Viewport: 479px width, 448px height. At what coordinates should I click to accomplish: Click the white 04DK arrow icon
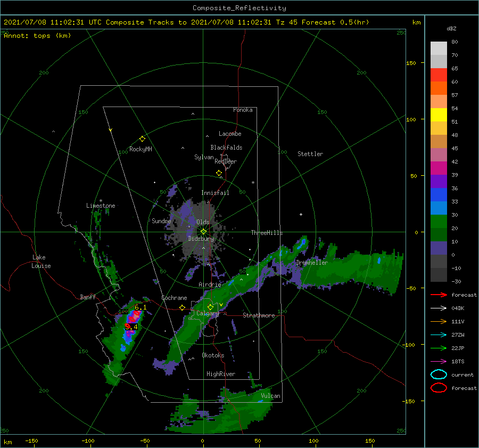[439, 308]
